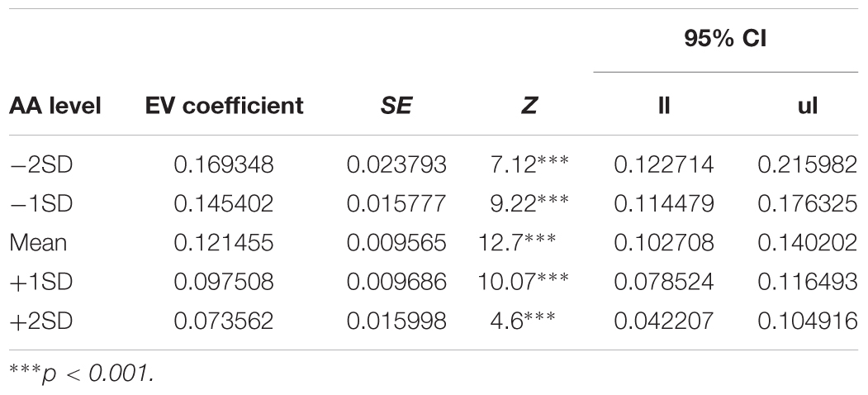The image size is (868, 395).
Task: Click the Mean row label
Action: (x=38, y=243)
